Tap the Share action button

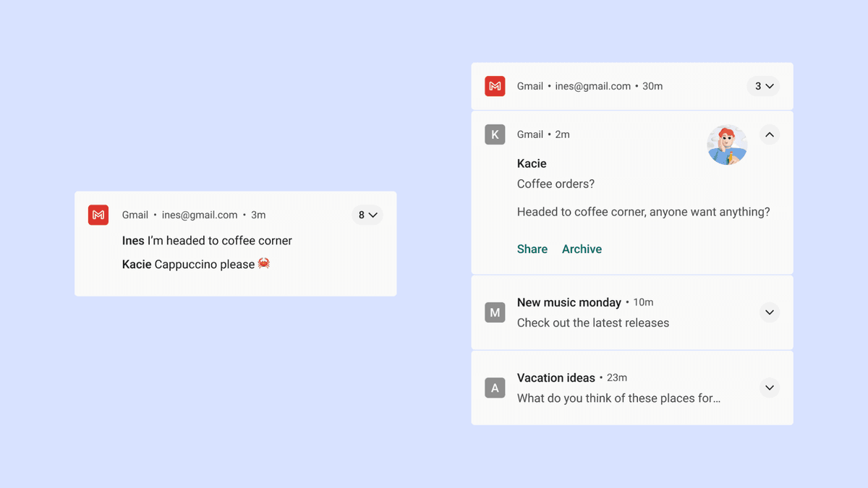click(x=532, y=249)
